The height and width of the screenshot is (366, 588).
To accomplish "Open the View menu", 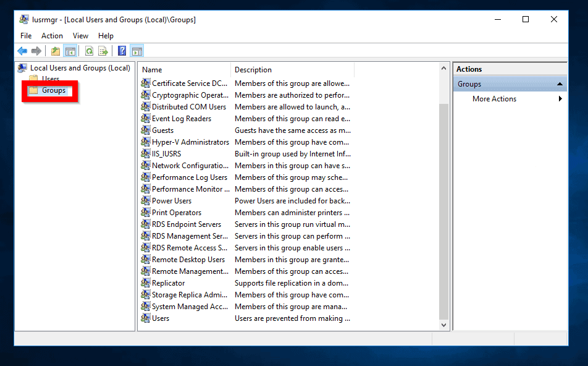I will point(80,36).
